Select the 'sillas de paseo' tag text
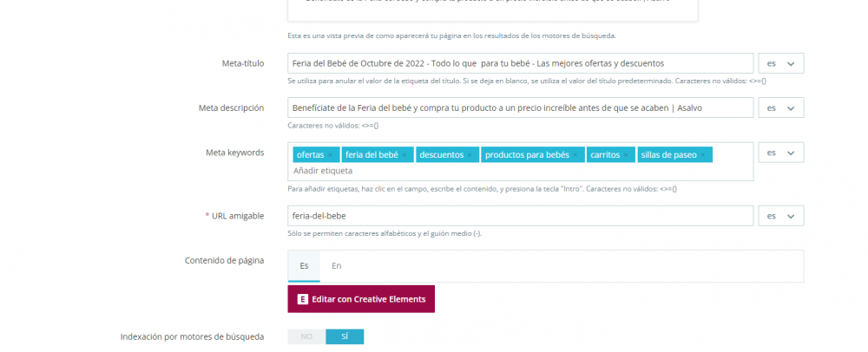868x352 pixels. [668, 155]
